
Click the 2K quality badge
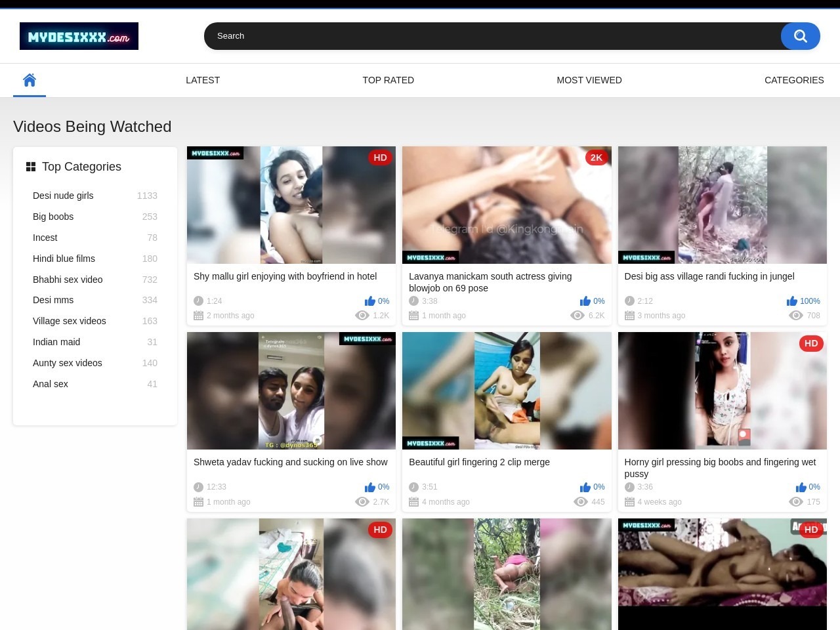tap(596, 157)
